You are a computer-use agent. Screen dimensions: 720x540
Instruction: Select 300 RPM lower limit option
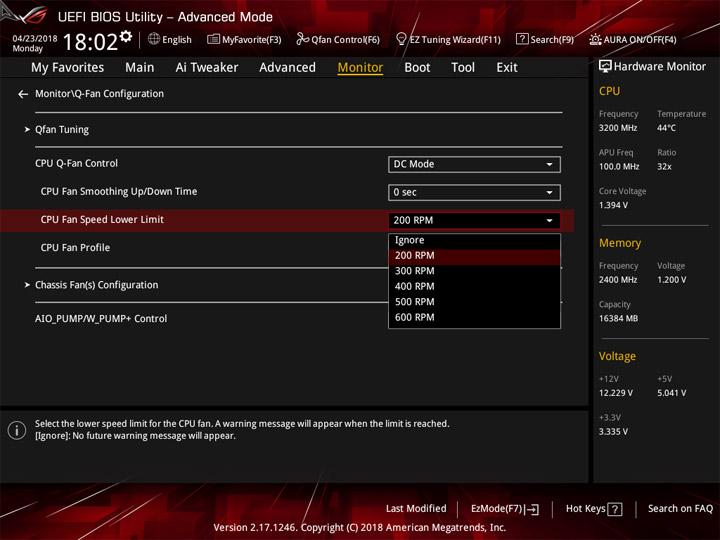[x=474, y=271]
